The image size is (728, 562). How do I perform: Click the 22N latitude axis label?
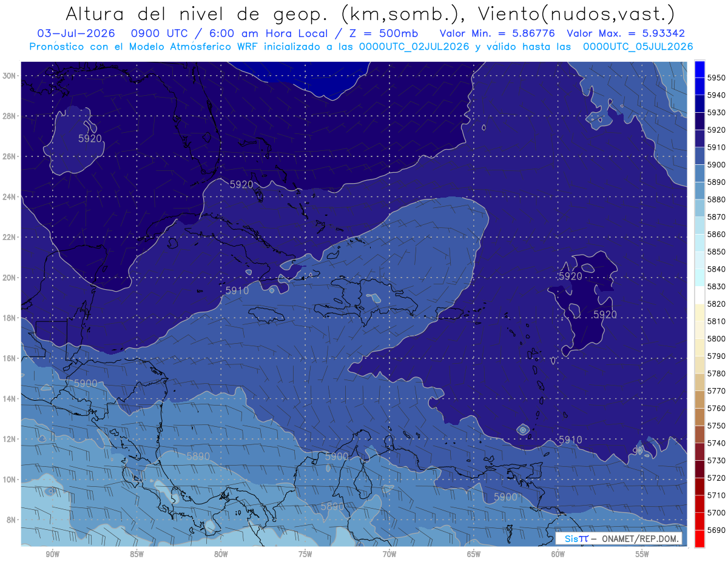[x=9, y=237]
